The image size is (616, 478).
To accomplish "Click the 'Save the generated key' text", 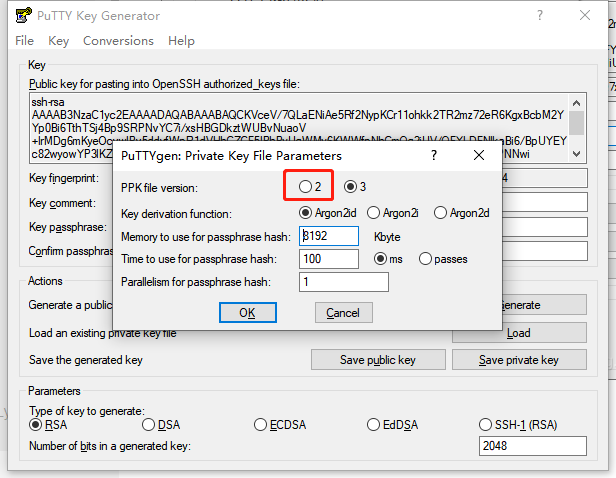I will 86,360.
